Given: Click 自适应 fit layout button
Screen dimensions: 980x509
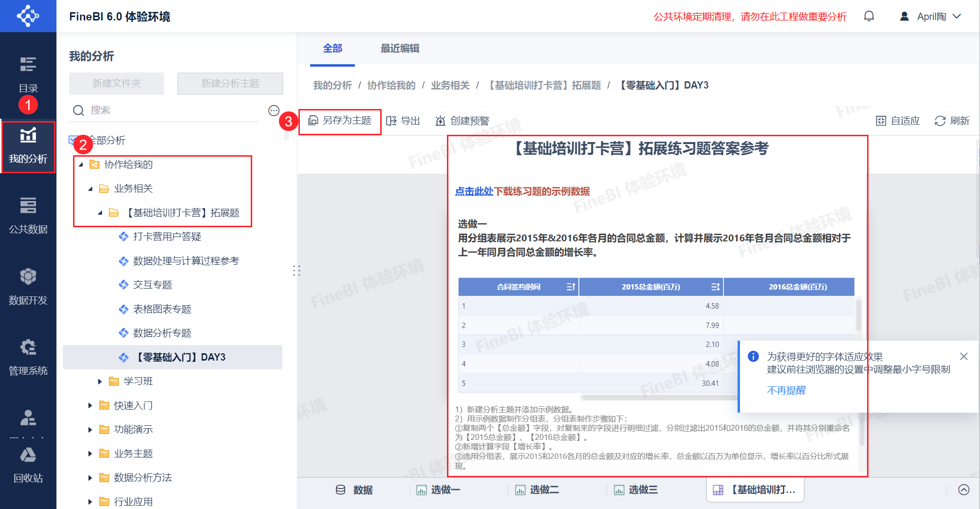Looking at the screenshot, I should pos(898,121).
